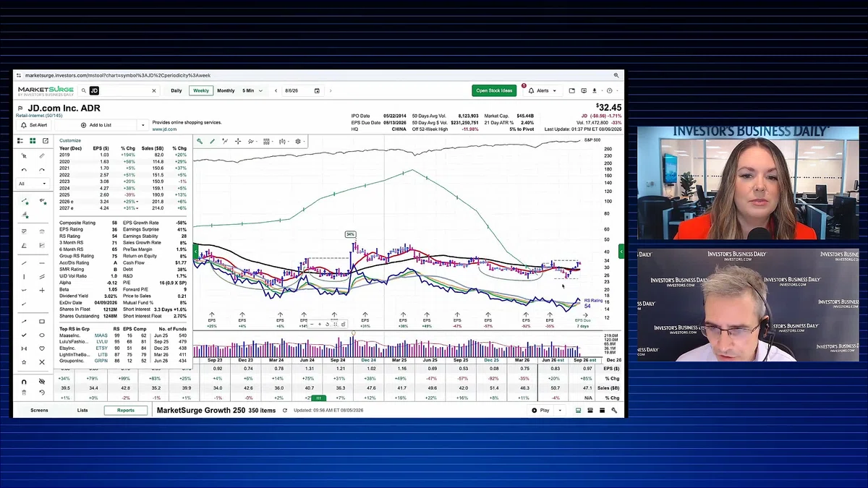Switch chart to Daily periodicity

click(x=176, y=91)
